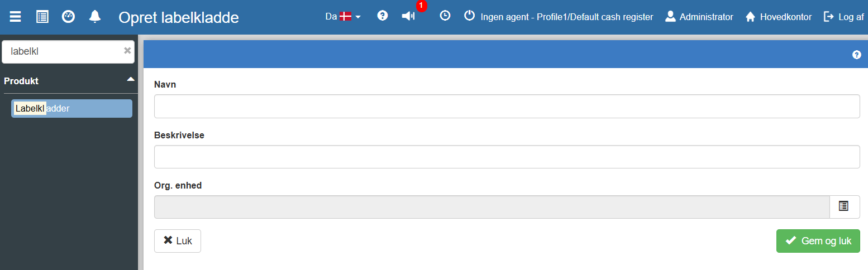Click the help icon in blue form header
The height and width of the screenshot is (270, 868).
(x=857, y=55)
